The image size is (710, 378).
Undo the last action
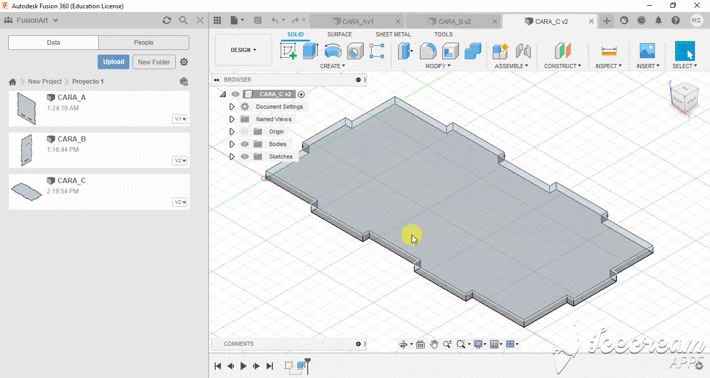[x=274, y=20]
